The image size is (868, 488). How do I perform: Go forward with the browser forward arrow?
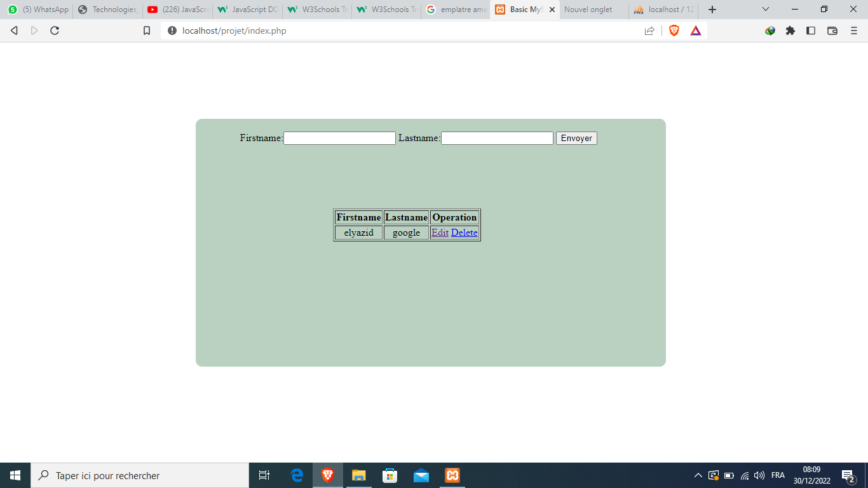pos(34,30)
